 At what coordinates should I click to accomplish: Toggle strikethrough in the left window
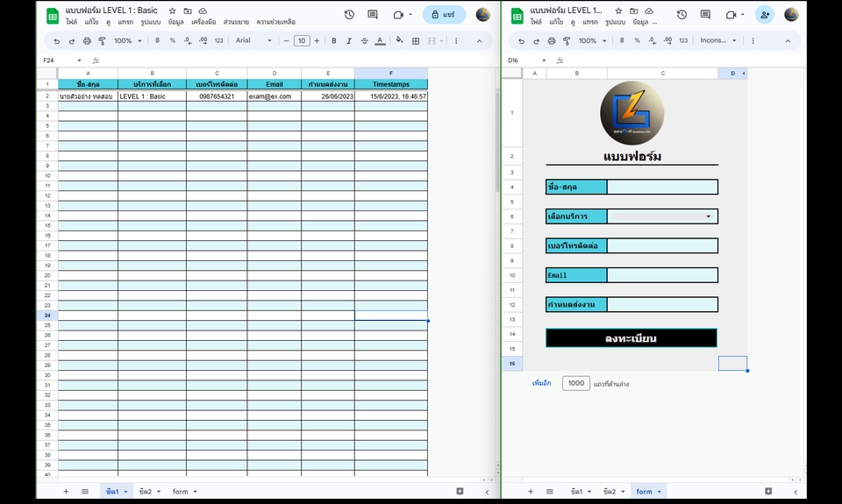(364, 41)
